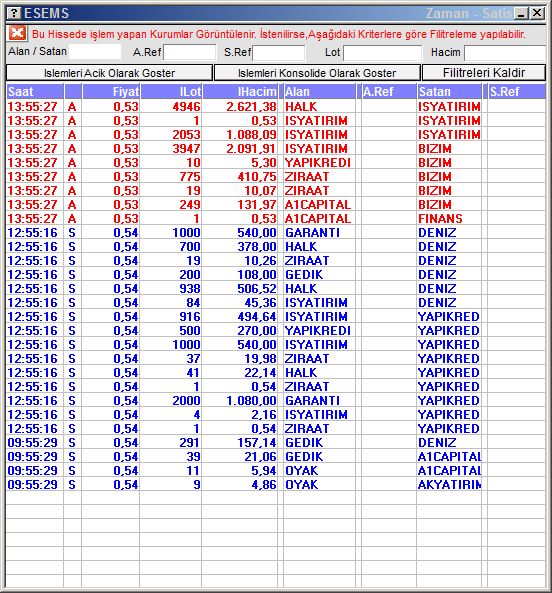Select lot value 2000
The image size is (552, 593).
(186, 401)
